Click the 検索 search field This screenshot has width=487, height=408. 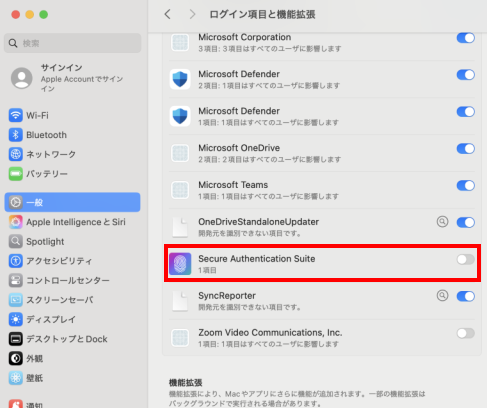(72, 43)
